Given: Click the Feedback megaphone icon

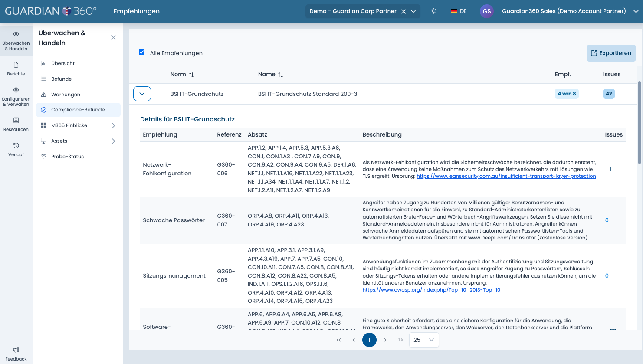Looking at the screenshot, I should point(16,350).
